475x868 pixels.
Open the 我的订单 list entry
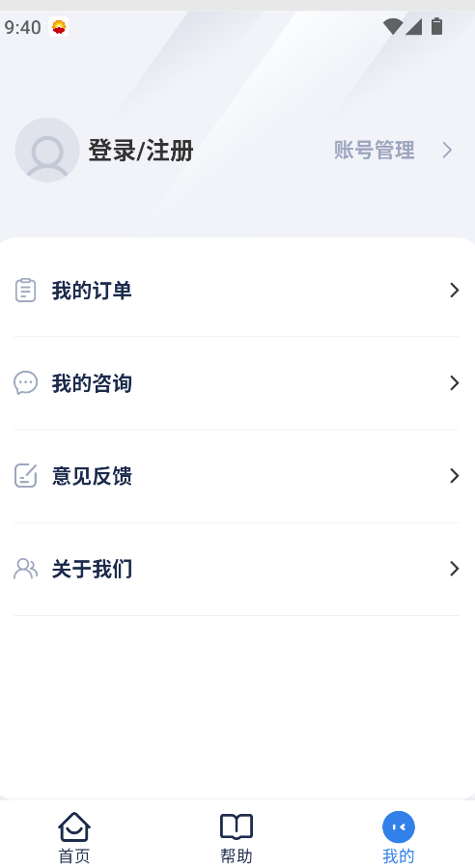[237, 290]
